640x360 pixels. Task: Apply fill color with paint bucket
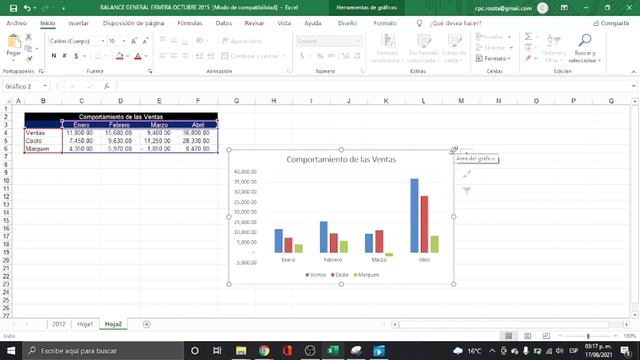[119, 56]
